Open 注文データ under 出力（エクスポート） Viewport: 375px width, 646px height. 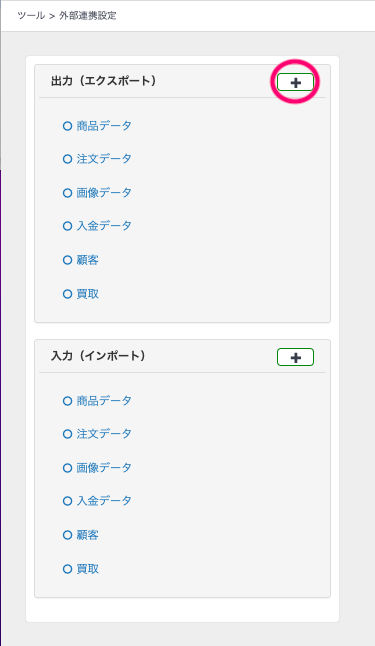click(104, 159)
